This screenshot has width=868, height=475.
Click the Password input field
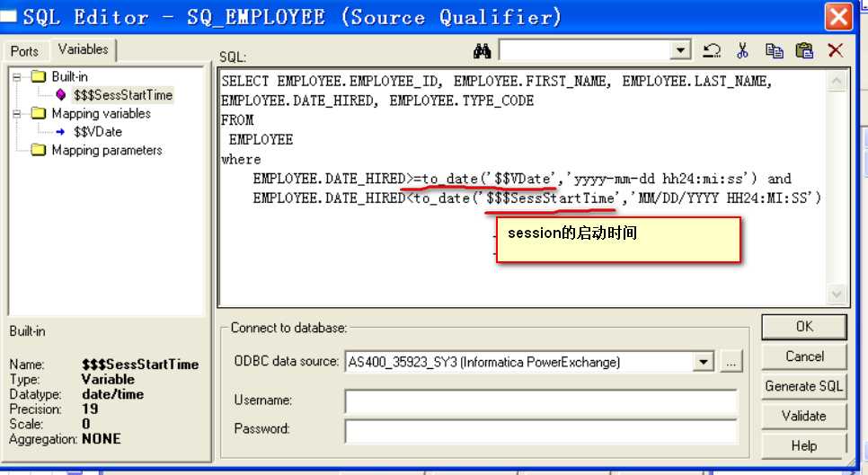pyautogui.click(x=541, y=431)
